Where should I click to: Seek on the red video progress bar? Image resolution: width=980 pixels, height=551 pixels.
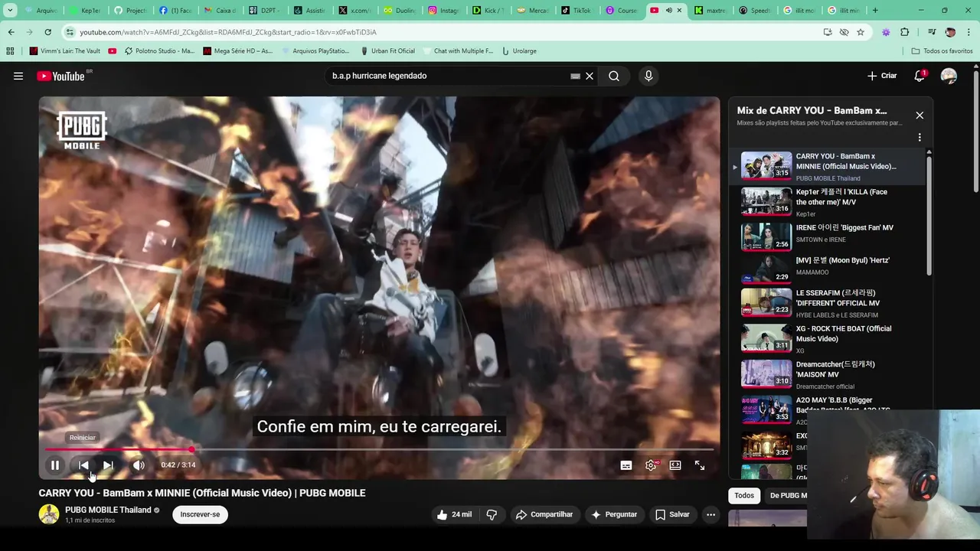pos(379,450)
